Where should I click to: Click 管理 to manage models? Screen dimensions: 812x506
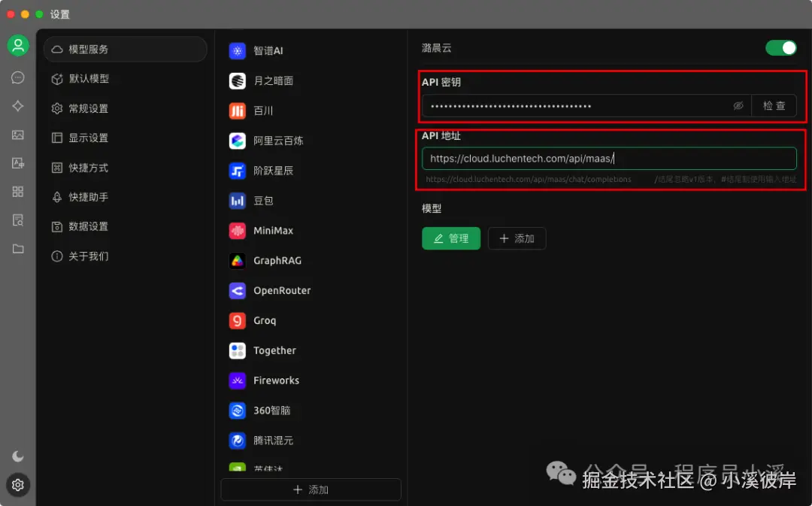(451, 238)
